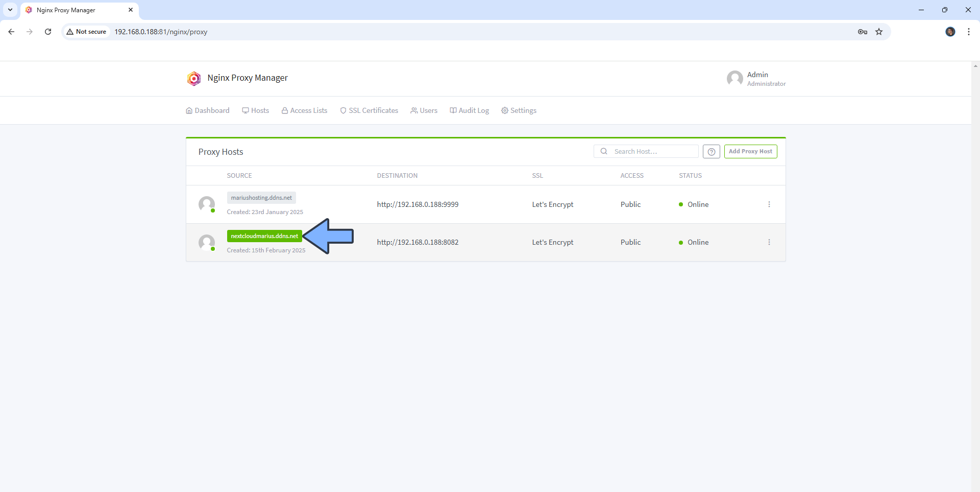This screenshot has width=980, height=492.
Task: Open the Dashboard menu item
Action: (208, 110)
